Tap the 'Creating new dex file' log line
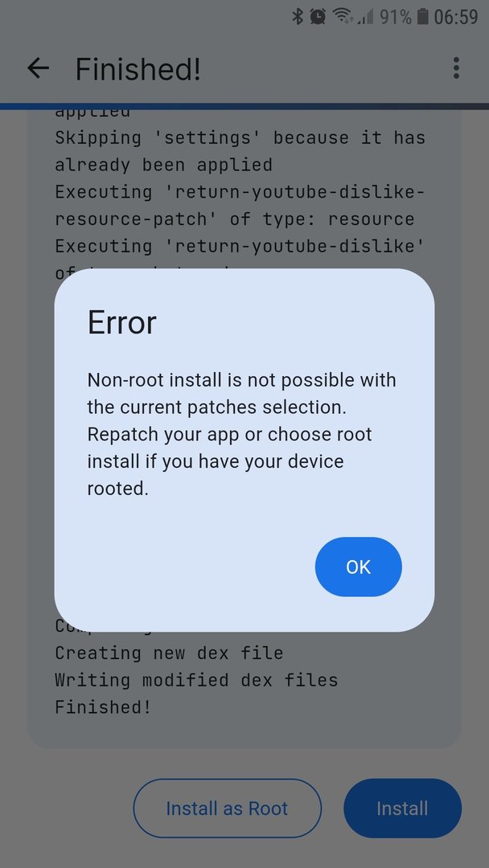 169,653
